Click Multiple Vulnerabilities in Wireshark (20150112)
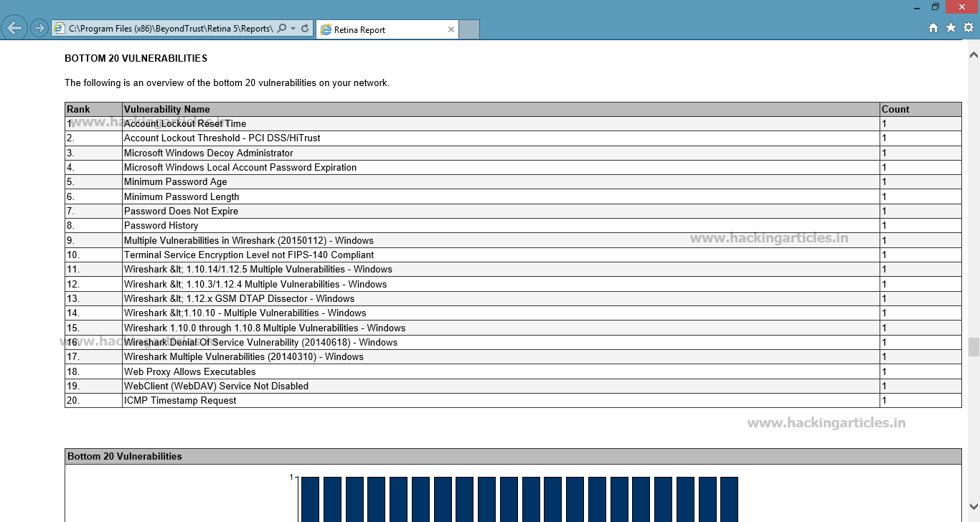The image size is (980, 522). [249, 240]
